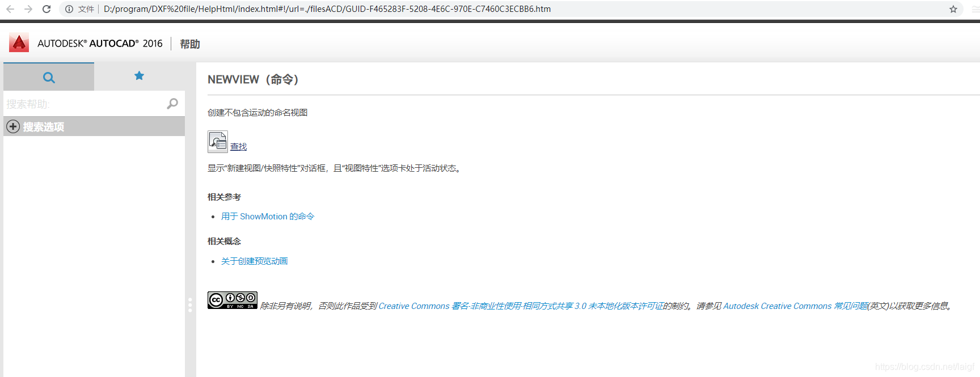
Task: Expand 搜索选项 search options
Action: coord(13,126)
